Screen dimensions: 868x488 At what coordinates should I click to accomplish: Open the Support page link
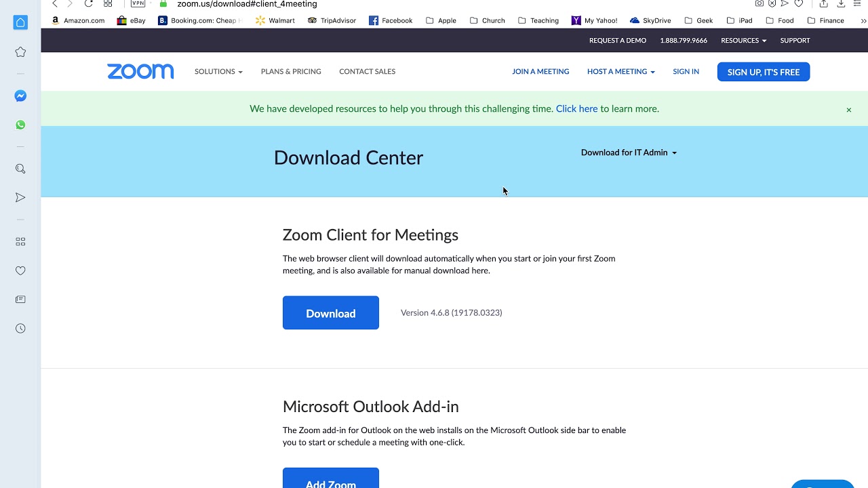pyautogui.click(x=795, y=41)
